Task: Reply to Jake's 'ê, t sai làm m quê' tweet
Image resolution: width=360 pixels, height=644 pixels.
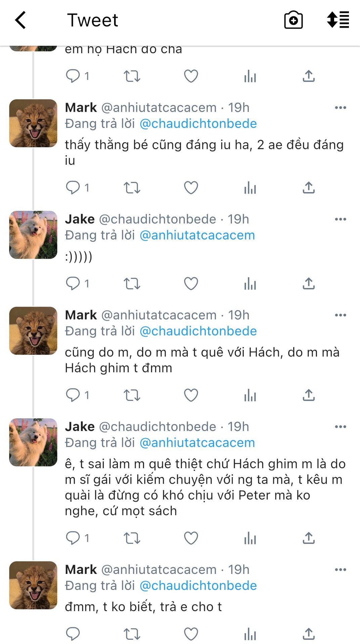Action: pos(73,538)
